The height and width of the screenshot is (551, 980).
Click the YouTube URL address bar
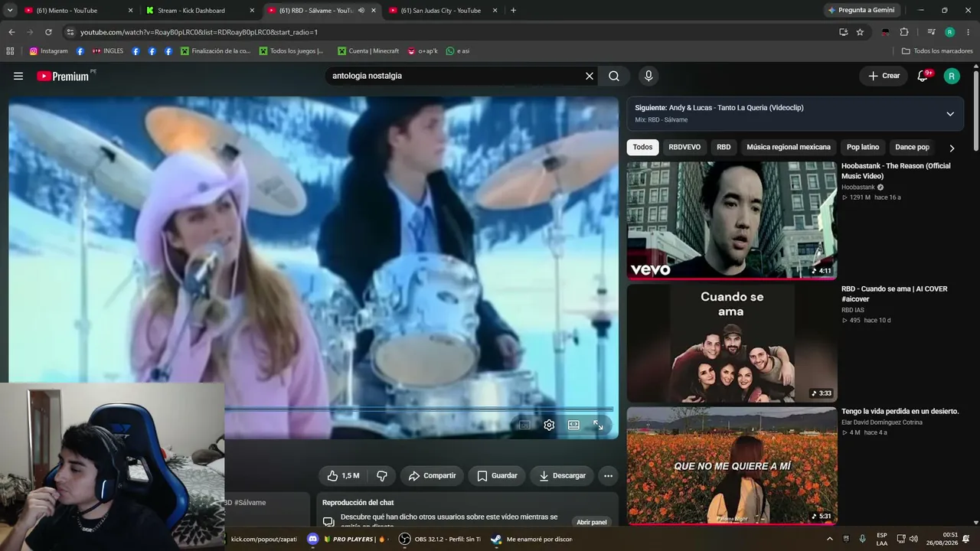452,32
